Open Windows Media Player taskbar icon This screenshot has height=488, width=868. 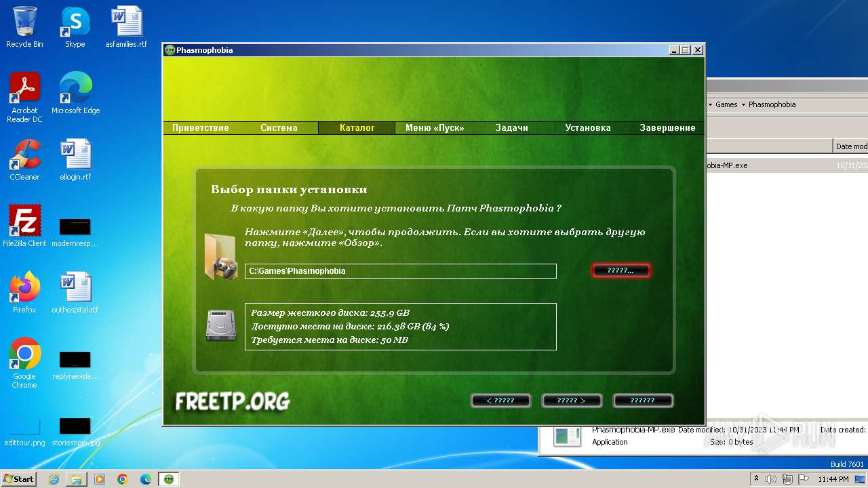pyautogui.click(x=100, y=479)
